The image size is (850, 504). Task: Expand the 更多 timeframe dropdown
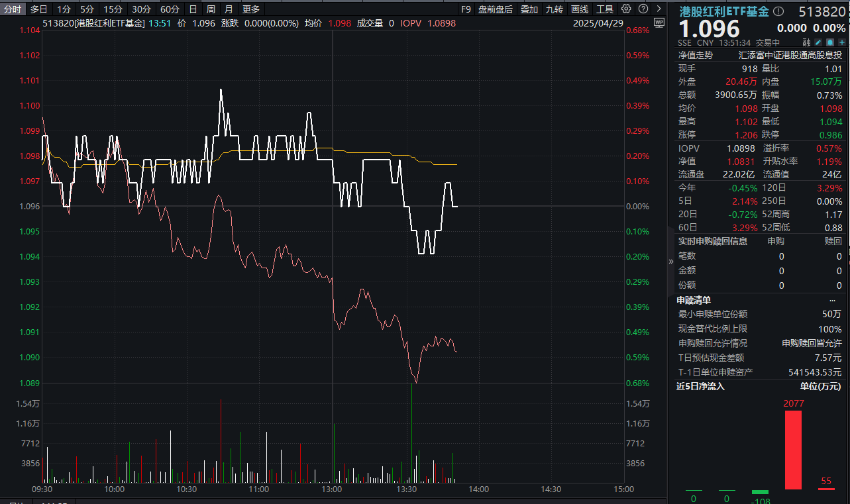click(x=251, y=9)
